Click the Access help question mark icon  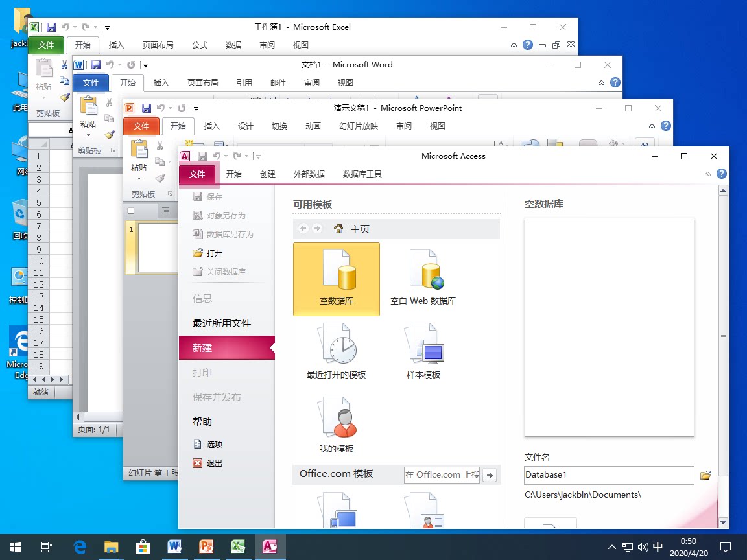(x=722, y=174)
